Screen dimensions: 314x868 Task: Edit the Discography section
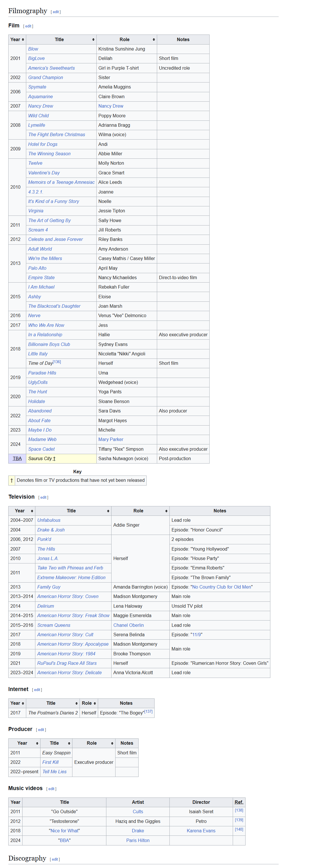[55, 859]
